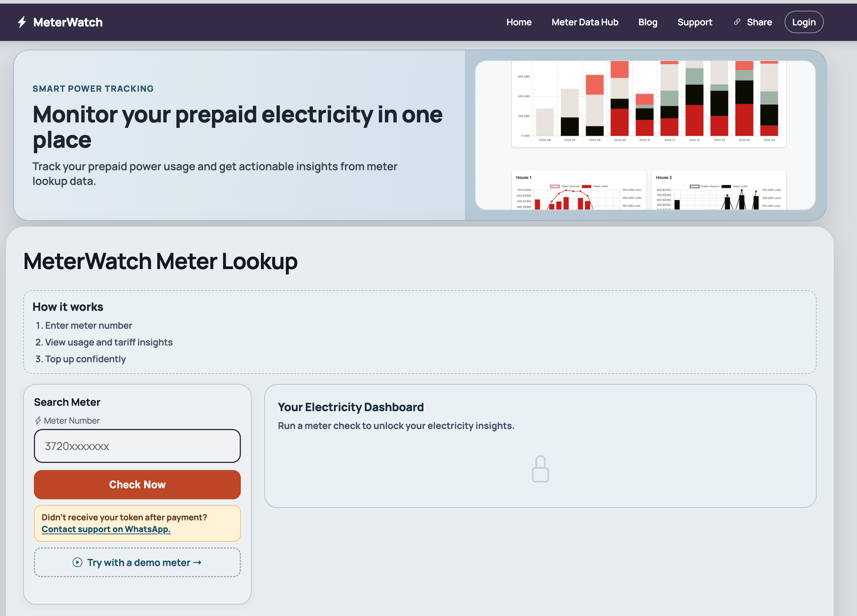Click 'Run a meter check to unlock' text
The image size is (857, 616).
click(x=396, y=426)
